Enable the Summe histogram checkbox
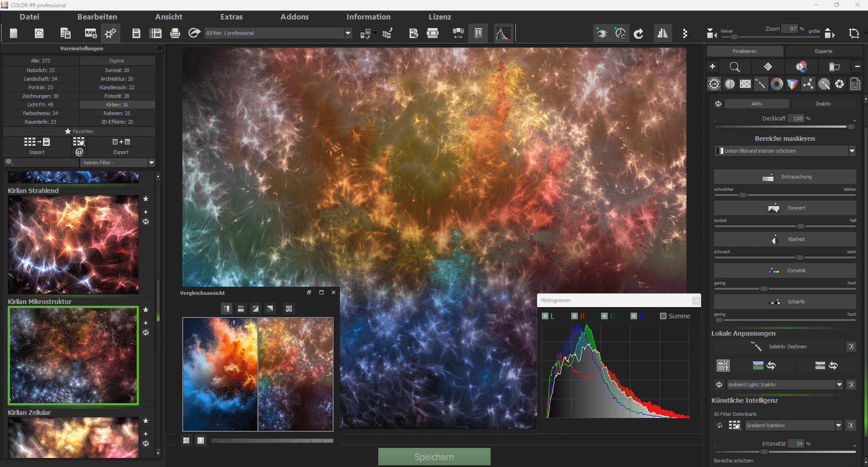Viewport: 868px width, 467px height. coord(663,316)
